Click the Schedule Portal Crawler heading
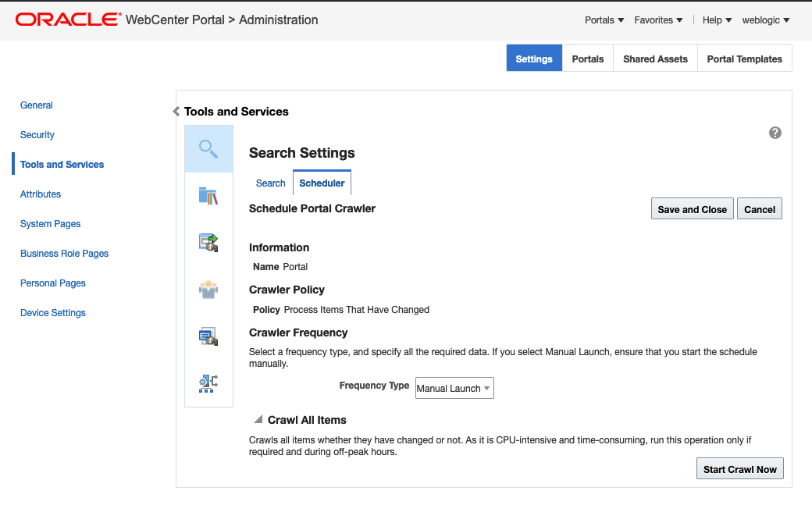The image size is (812, 505). 312,208
